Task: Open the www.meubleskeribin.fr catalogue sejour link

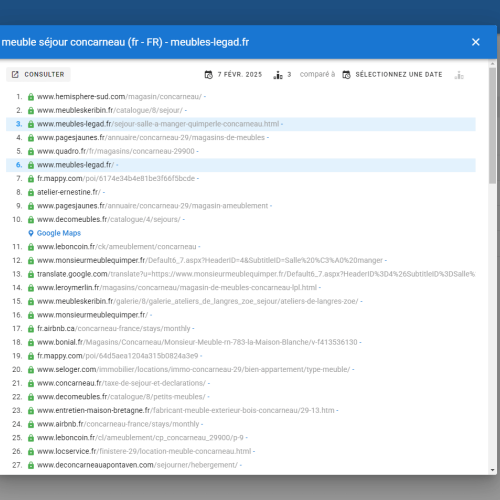Action: pyautogui.click(x=110, y=110)
